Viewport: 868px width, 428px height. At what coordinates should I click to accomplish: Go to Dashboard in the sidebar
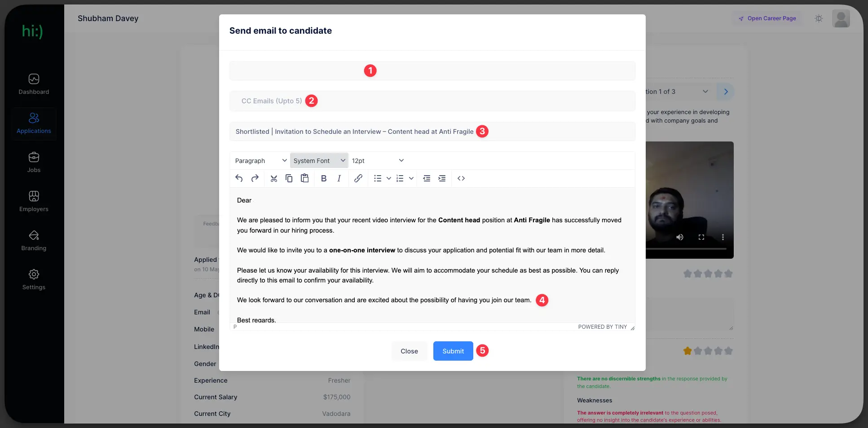pyautogui.click(x=34, y=84)
